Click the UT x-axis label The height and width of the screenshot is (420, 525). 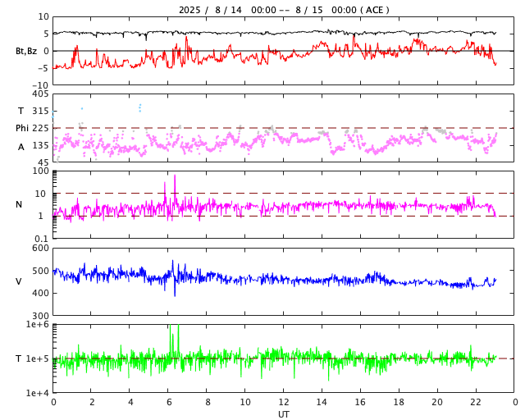click(x=283, y=414)
